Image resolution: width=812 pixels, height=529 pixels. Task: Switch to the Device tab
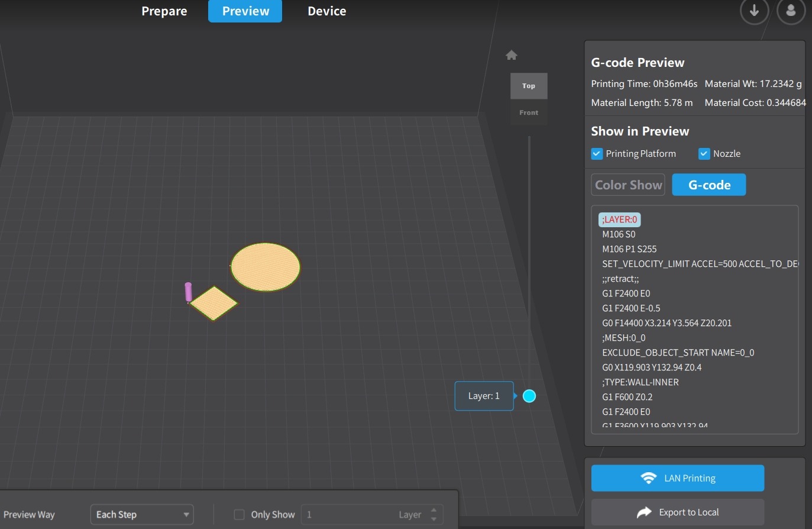click(326, 11)
